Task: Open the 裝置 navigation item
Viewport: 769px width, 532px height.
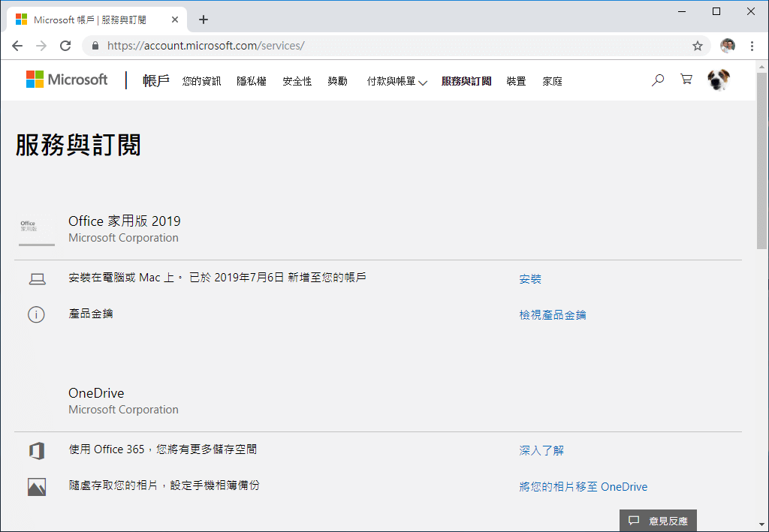Action: 516,81
